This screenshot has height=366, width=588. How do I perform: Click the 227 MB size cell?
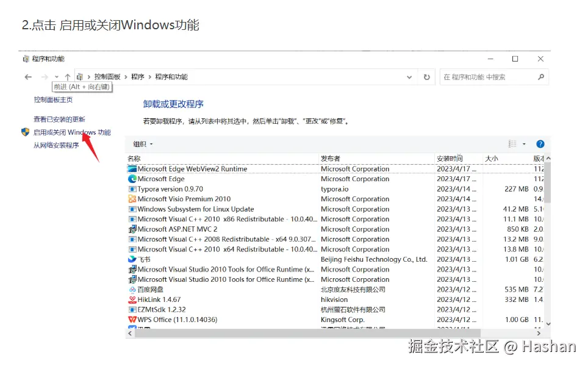[517, 189]
